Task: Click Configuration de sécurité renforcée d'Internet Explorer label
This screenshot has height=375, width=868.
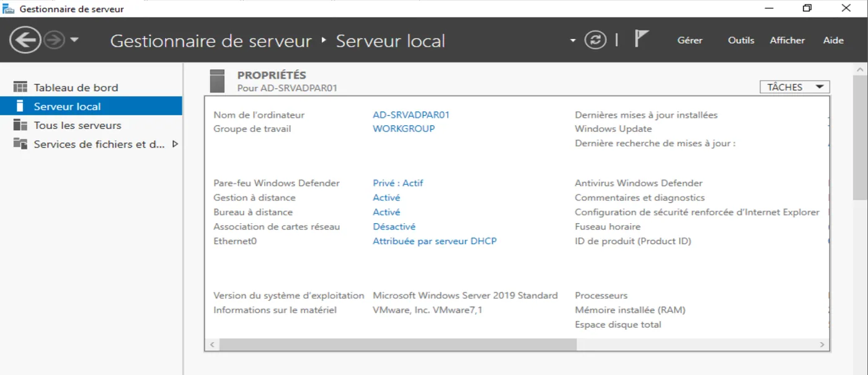Action: (697, 212)
